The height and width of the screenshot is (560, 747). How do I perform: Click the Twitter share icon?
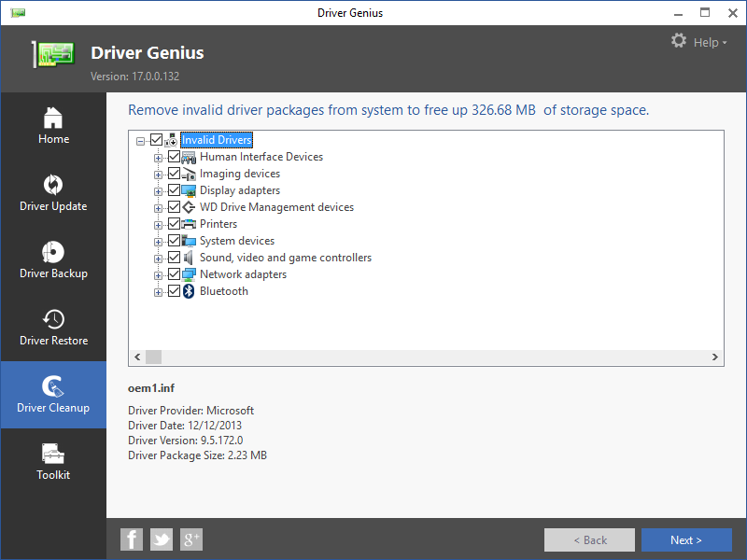pyautogui.click(x=162, y=539)
